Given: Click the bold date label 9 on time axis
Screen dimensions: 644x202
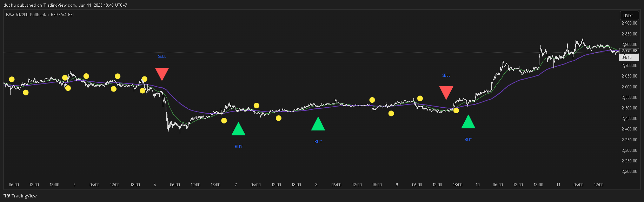Looking at the screenshot, I should 397,185.
